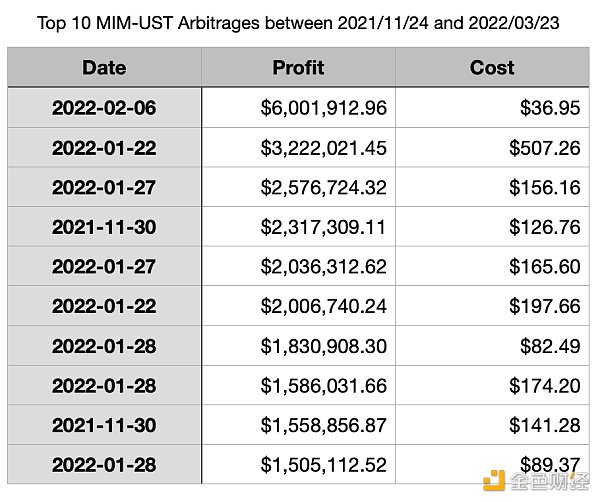
Task: Select the $507.26 cost cell
Action: (492, 148)
